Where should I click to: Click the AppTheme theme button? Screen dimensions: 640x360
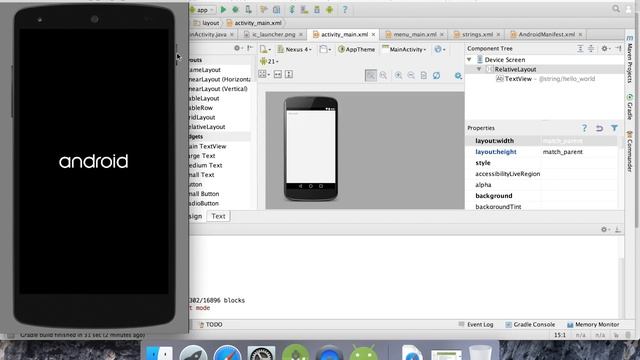pos(356,49)
